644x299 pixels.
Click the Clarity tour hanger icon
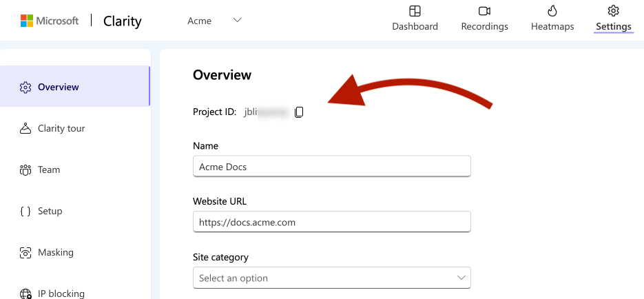pos(25,129)
